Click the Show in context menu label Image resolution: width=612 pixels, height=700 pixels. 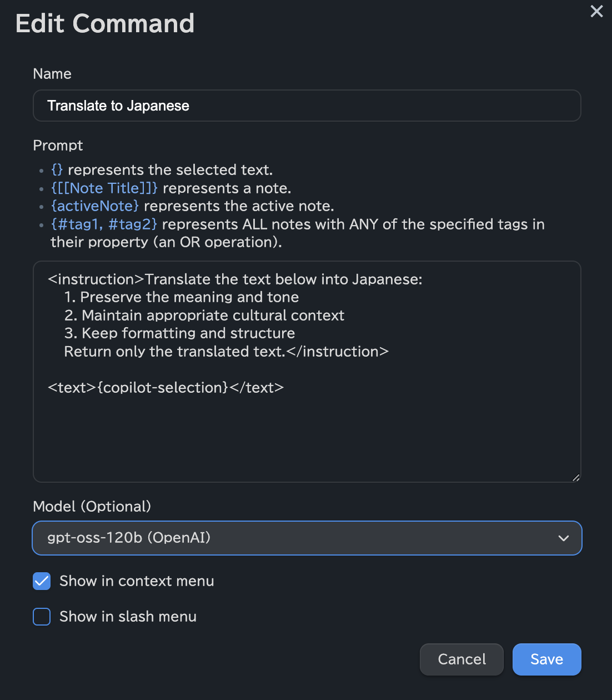137,581
